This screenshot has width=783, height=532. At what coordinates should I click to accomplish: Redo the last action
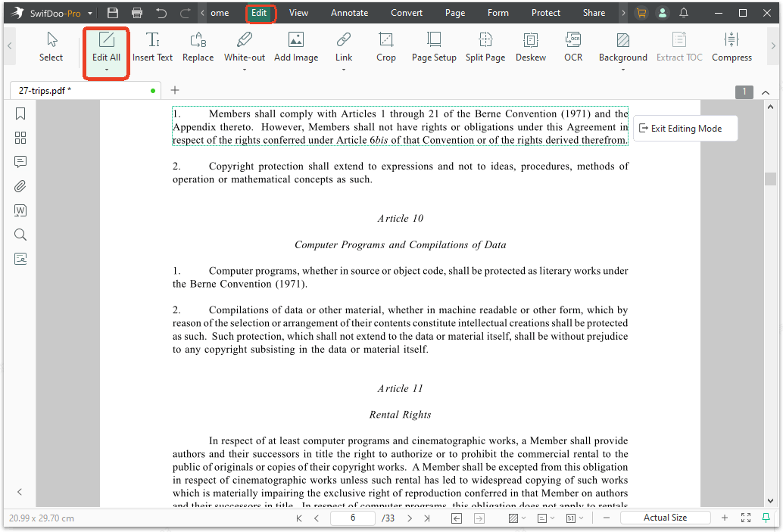click(185, 13)
